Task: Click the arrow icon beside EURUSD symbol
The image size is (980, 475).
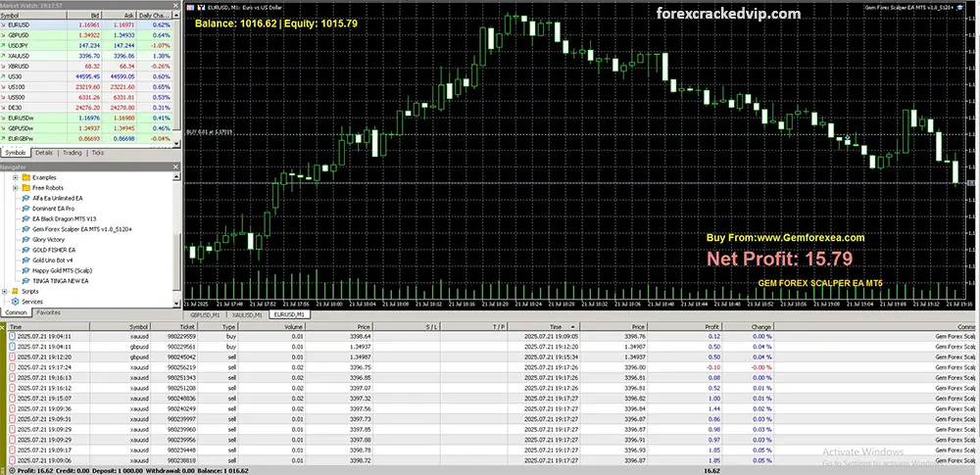Action: click(3, 24)
